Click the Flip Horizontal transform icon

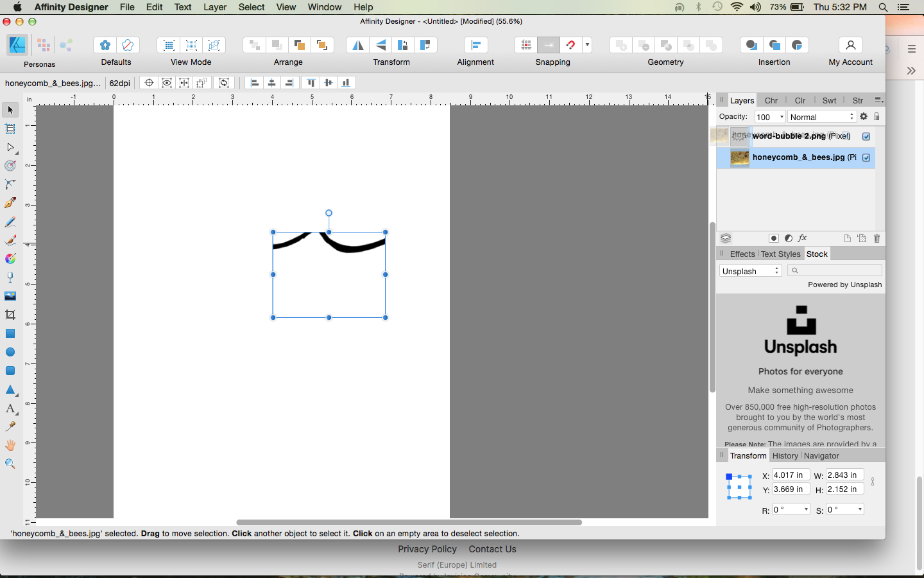click(357, 45)
